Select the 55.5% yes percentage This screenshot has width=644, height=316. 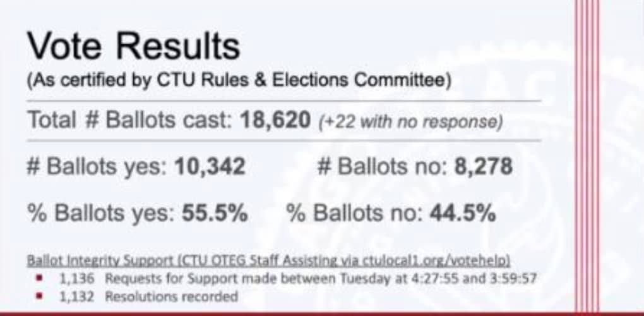point(215,213)
